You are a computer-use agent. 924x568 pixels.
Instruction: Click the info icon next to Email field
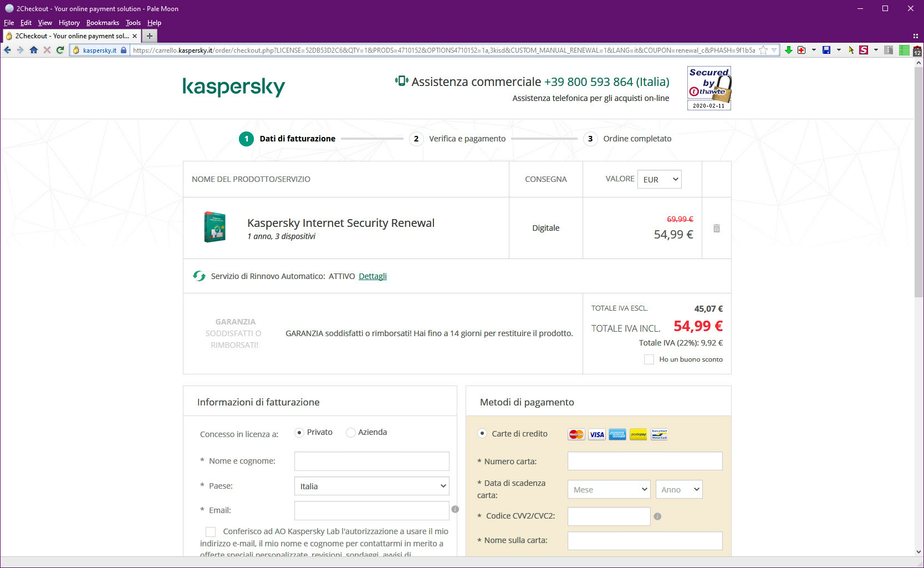pos(455,509)
